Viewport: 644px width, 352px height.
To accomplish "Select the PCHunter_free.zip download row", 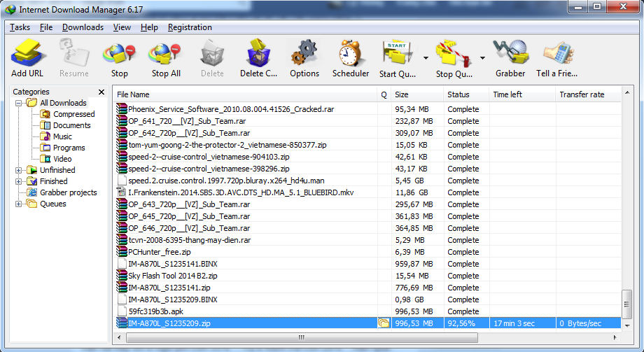I will pos(159,252).
